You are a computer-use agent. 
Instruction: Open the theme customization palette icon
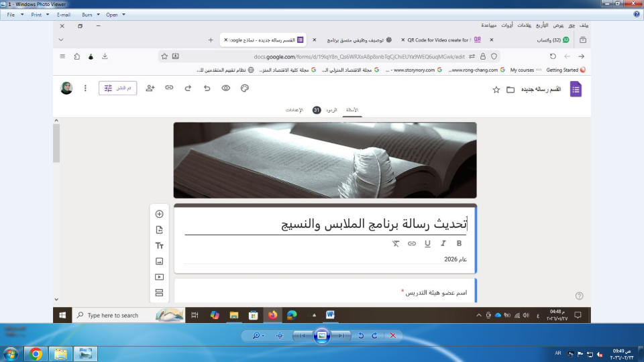(x=245, y=88)
